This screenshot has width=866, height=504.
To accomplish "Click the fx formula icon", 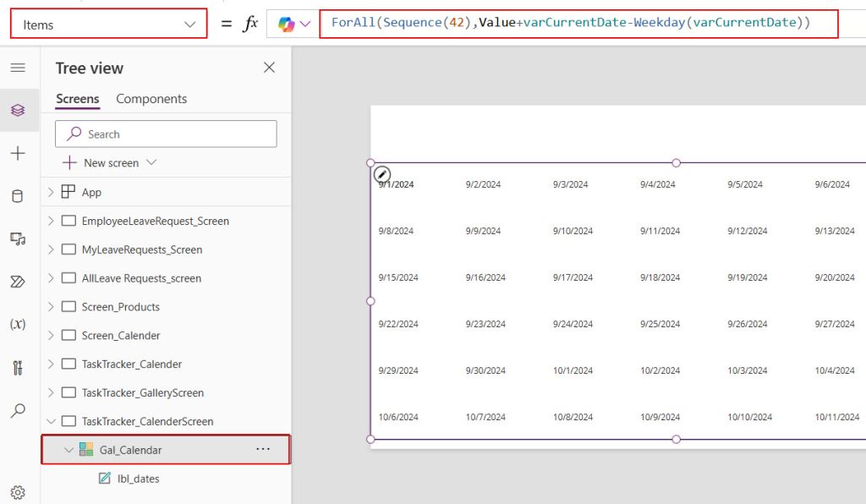I will [x=250, y=23].
